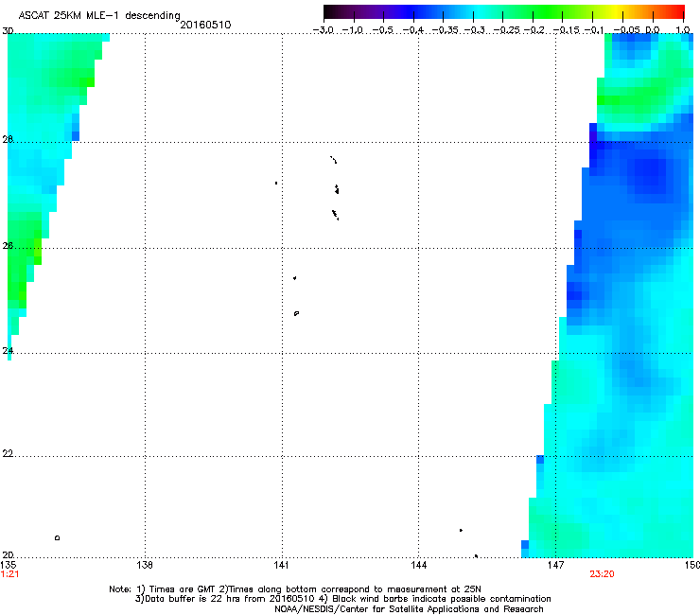
Task: Click the -0.15 color scale label
Action: coord(566,30)
